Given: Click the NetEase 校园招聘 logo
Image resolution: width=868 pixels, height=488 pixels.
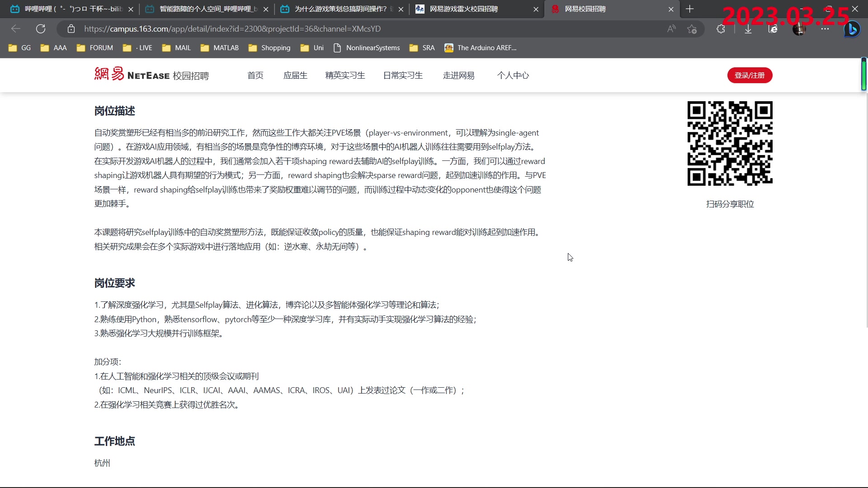Looking at the screenshot, I should (x=151, y=75).
